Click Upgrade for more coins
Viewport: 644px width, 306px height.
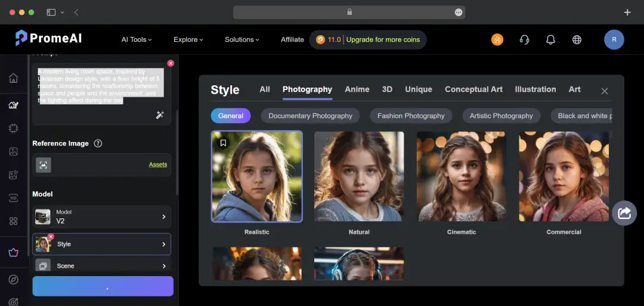(x=383, y=40)
